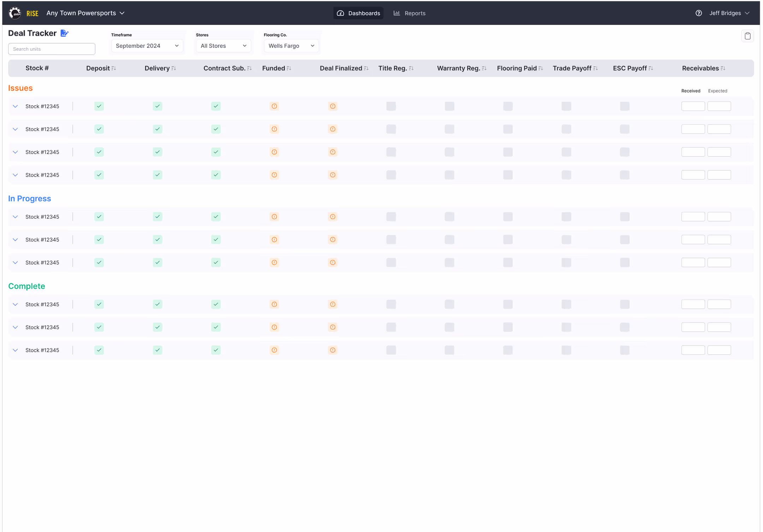Go to the Dashboards tab
Screen dimensions: 763x532
coord(359,13)
